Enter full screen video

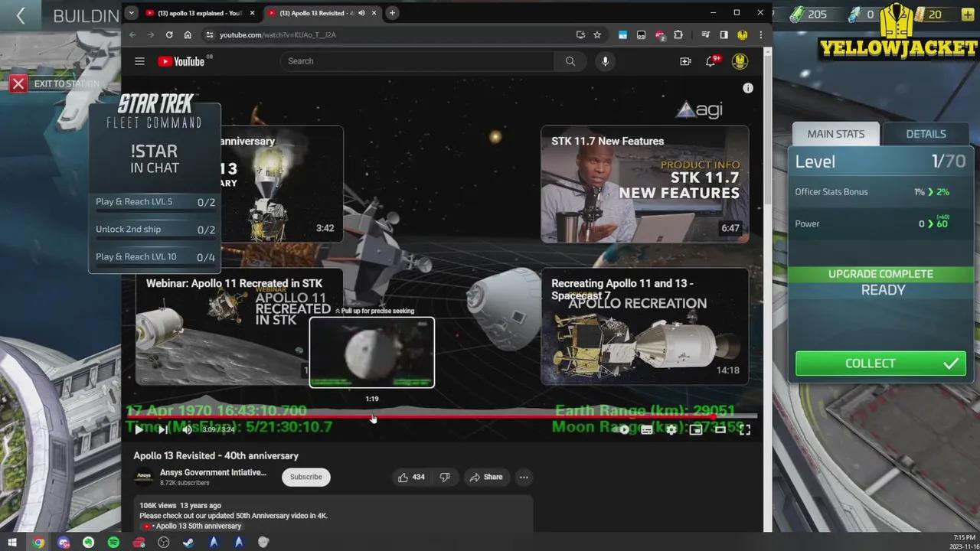click(745, 429)
